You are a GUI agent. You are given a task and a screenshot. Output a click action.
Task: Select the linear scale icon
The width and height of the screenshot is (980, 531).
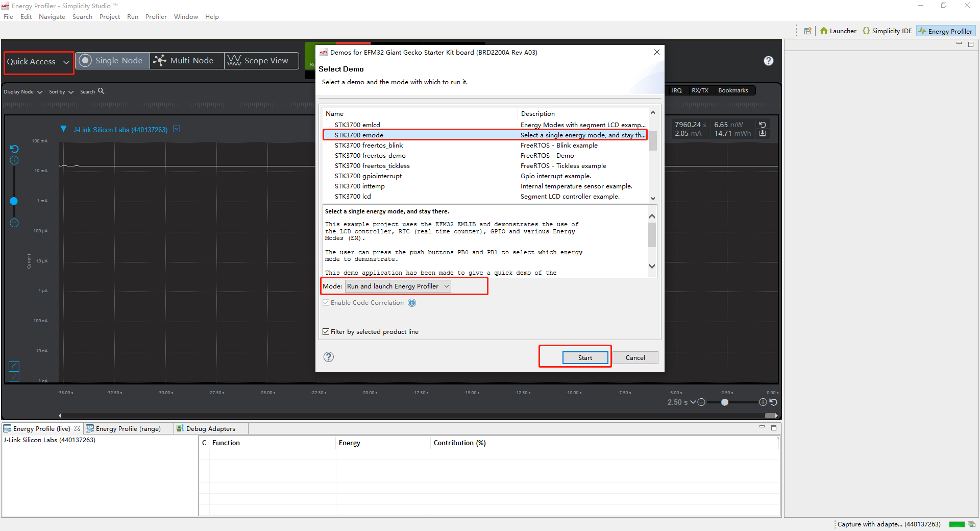[14, 377]
